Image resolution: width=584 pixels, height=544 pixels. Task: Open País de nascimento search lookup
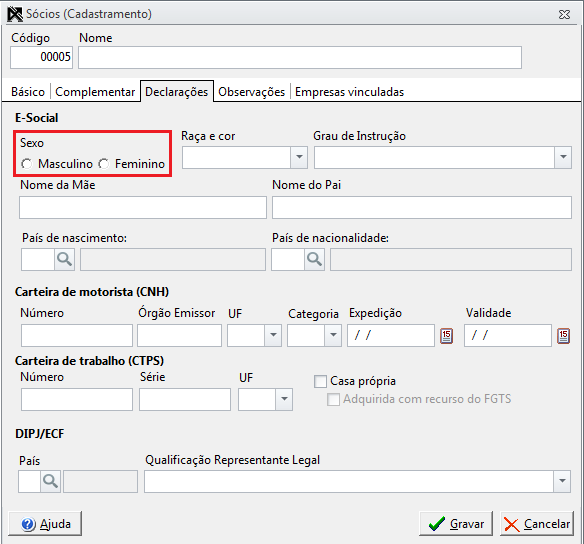pyautogui.click(x=64, y=260)
